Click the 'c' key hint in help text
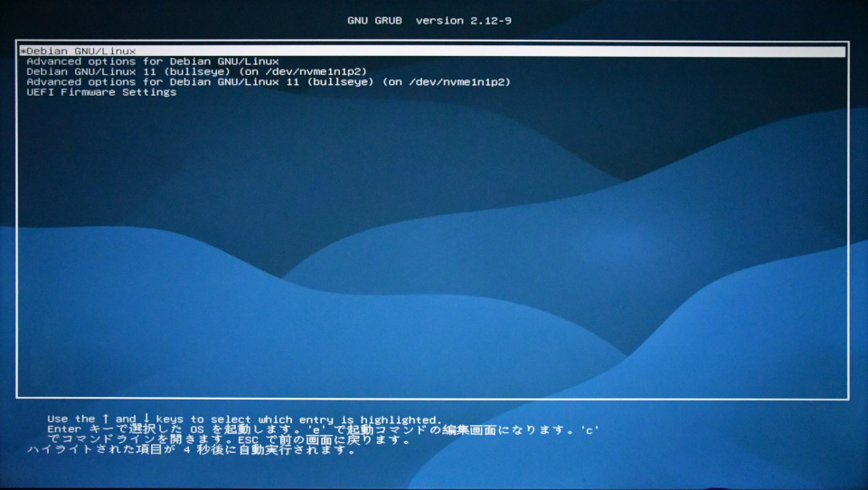 click(x=590, y=430)
